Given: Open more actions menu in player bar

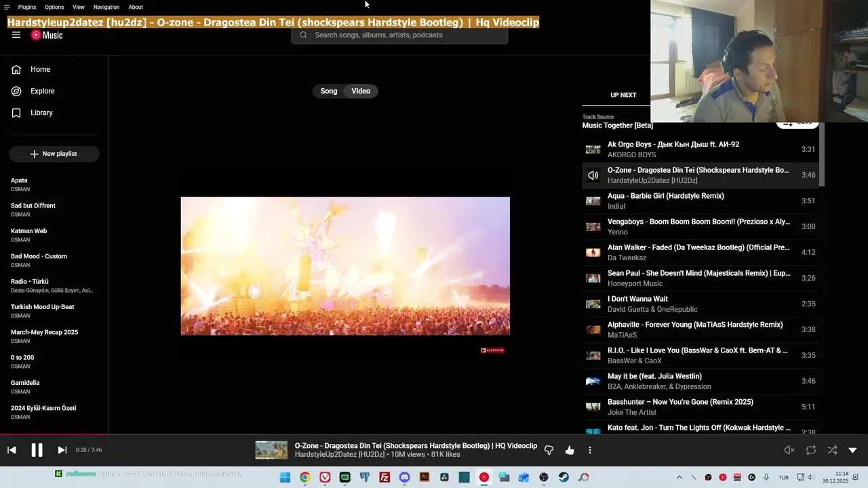Looking at the screenshot, I should [x=590, y=450].
